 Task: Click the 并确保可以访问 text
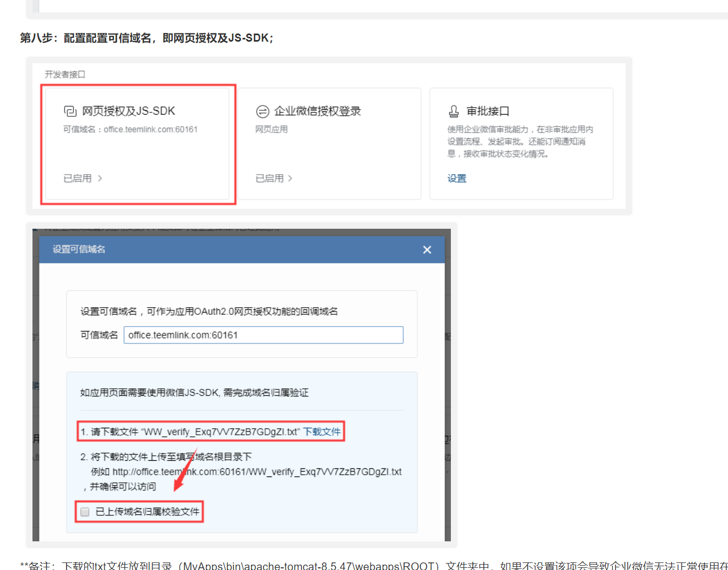pos(123,487)
